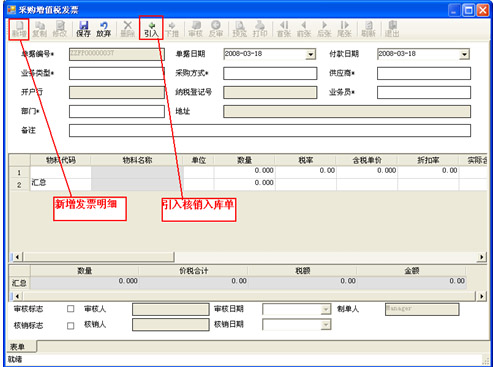Click the 单据编号 input field
This screenshot has width=493, height=367.
point(117,54)
